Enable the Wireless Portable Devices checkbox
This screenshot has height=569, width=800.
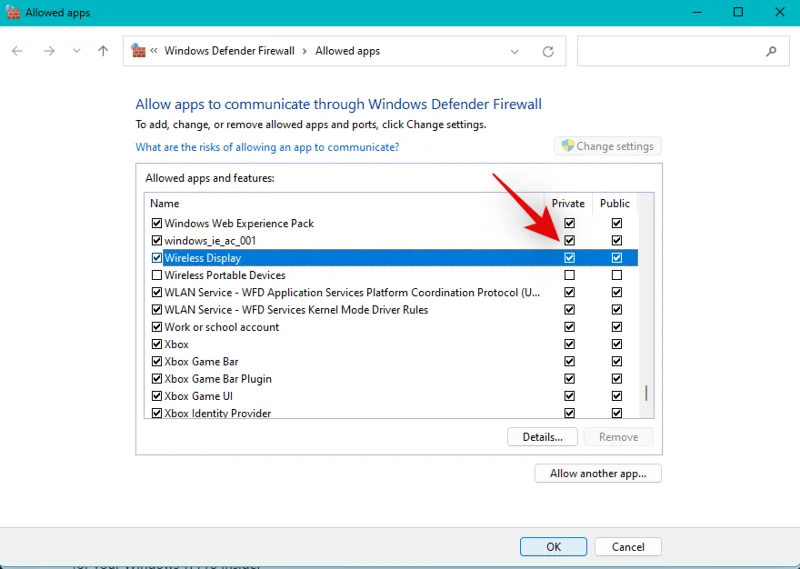pyautogui.click(x=156, y=275)
